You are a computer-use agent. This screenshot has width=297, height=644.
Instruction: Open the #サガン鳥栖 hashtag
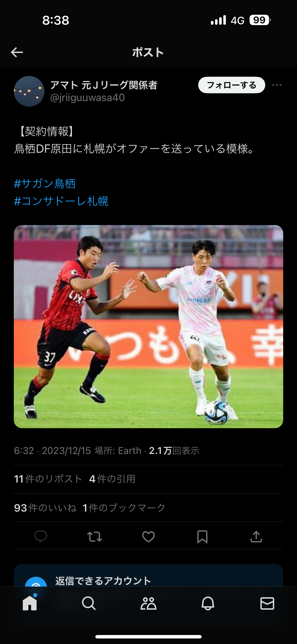(45, 184)
